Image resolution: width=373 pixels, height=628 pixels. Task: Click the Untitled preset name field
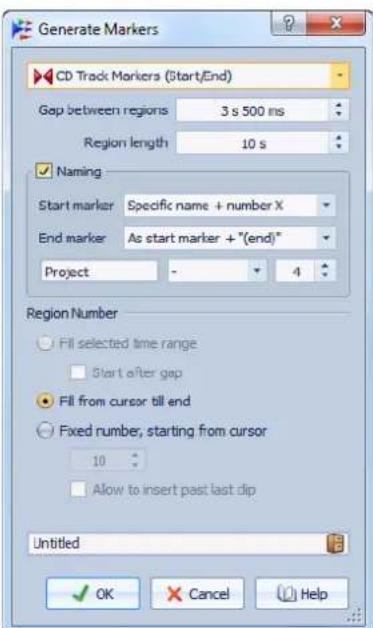[x=177, y=543]
